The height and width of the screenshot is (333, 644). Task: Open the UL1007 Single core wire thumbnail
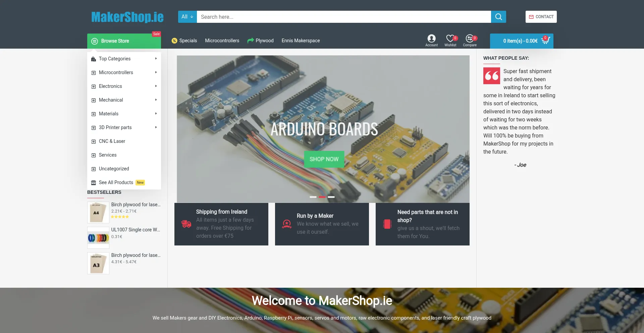coord(98,238)
